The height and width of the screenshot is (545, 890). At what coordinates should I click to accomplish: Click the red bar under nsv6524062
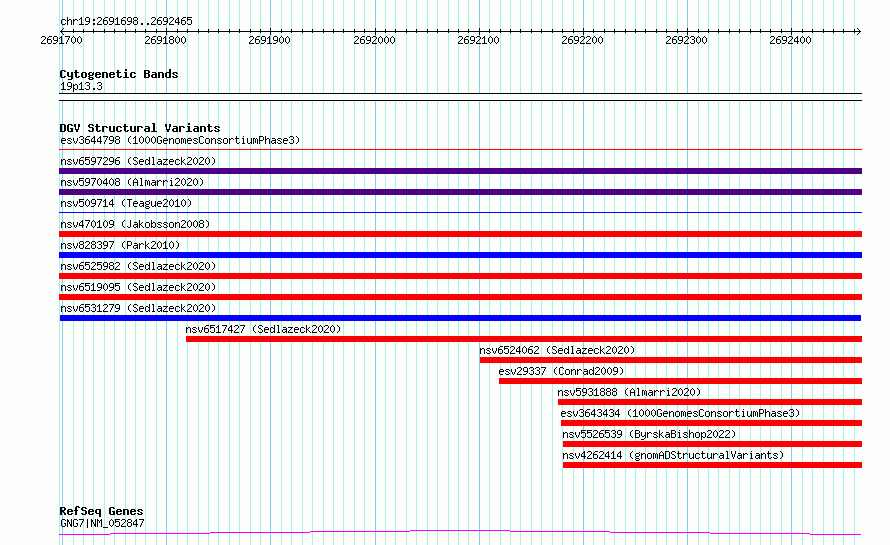click(x=671, y=360)
